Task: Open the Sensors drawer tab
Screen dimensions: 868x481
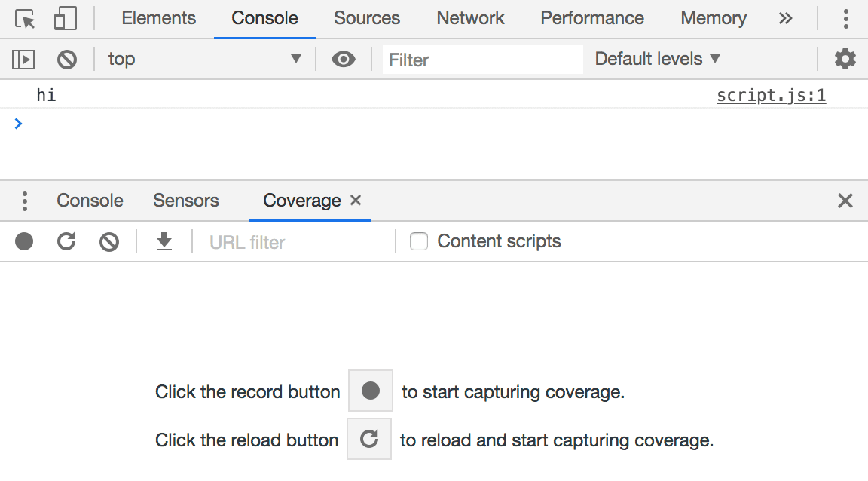Action: (x=185, y=201)
